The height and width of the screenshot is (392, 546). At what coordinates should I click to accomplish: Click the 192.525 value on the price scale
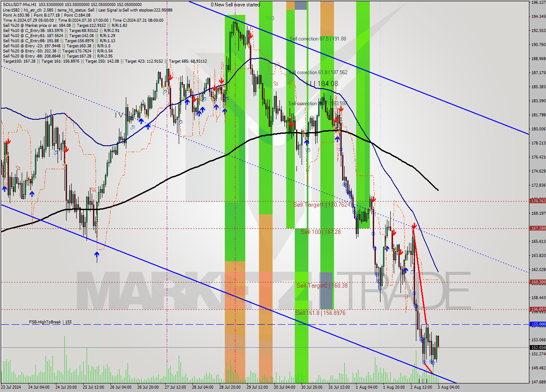[538, 30]
